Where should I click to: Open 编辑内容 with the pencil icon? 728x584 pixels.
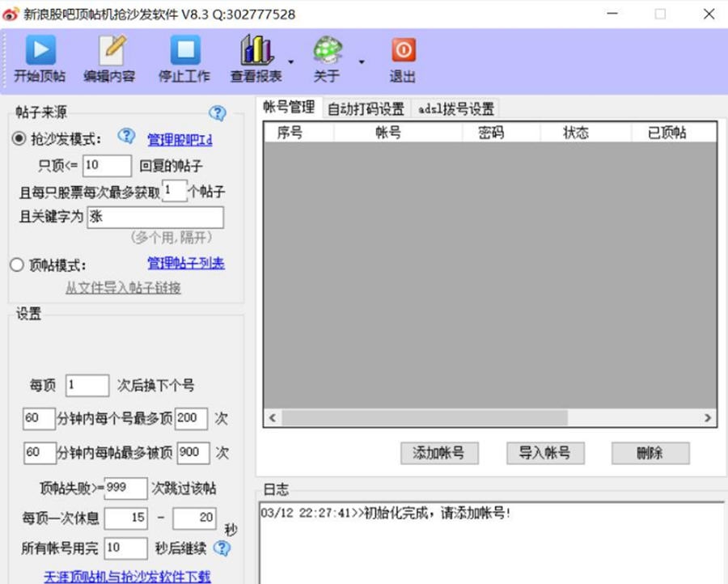pos(112,50)
